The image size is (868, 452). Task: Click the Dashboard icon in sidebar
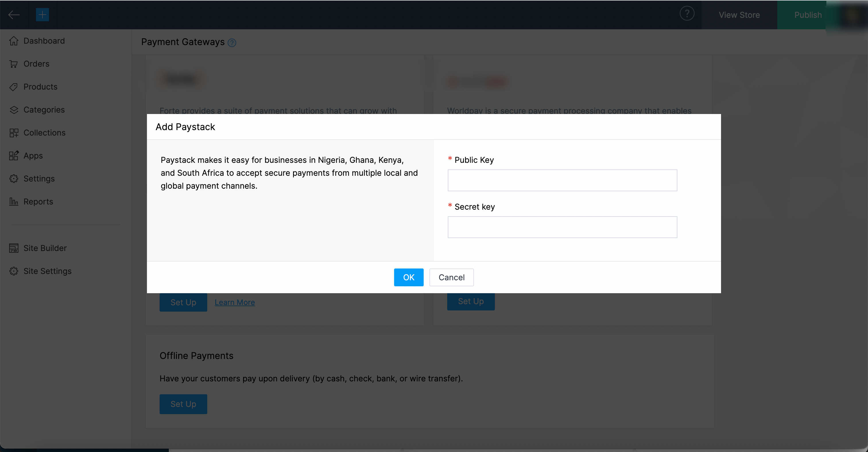coord(14,41)
